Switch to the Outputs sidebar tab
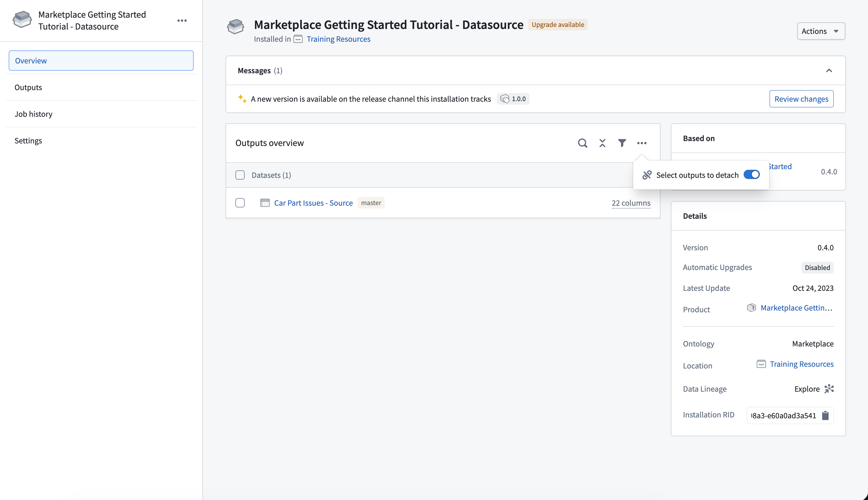Image resolution: width=868 pixels, height=500 pixels. point(101,87)
